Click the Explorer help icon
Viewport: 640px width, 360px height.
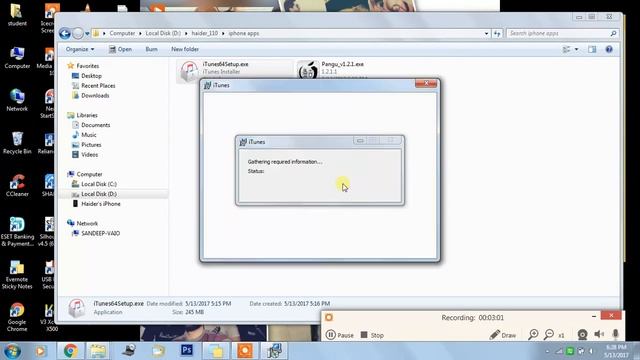tap(609, 49)
